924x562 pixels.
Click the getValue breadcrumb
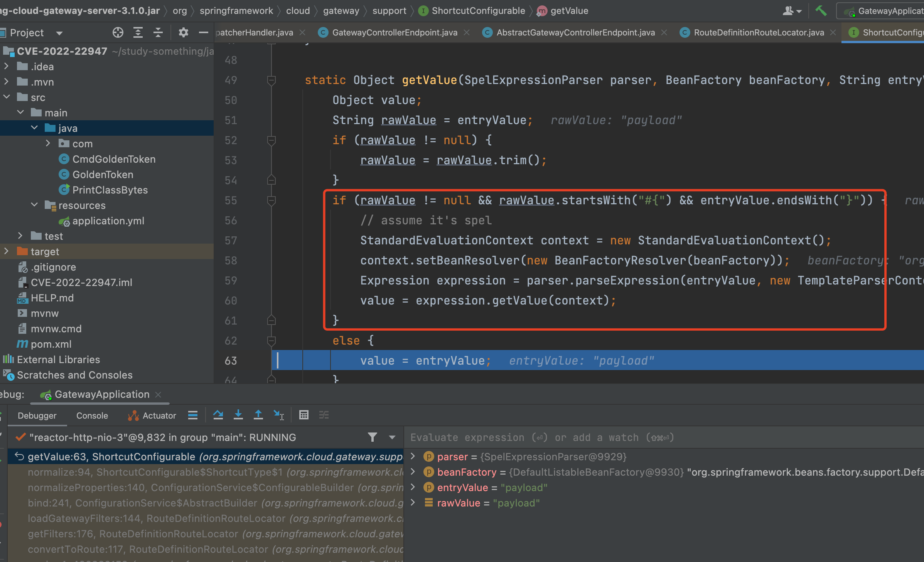tap(569, 11)
